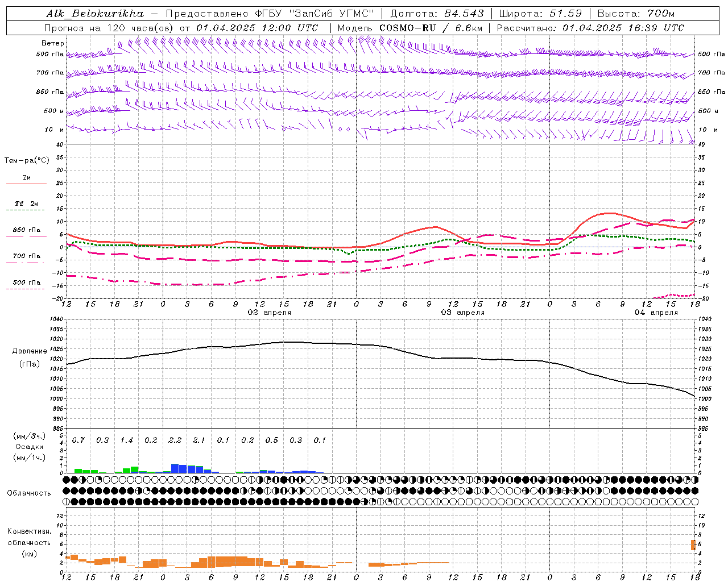Click the forecast start time 01.04.2025 12:00 UTC
The image size is (728, 582).
tap(257, 28)
